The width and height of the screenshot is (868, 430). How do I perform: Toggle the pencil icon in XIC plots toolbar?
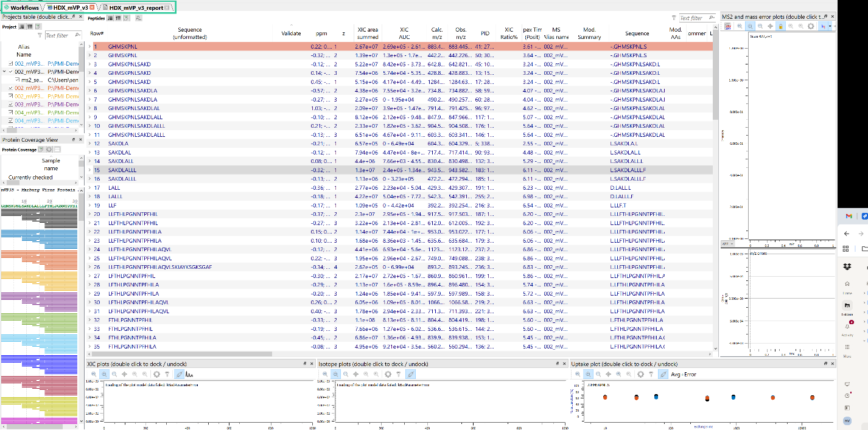point(179,374)
